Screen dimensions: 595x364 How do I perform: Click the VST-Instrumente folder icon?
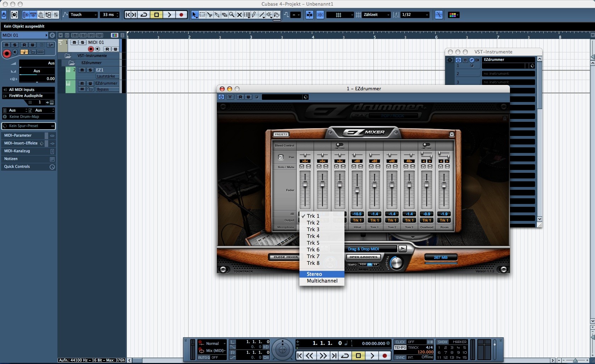(x=68, y=56)
